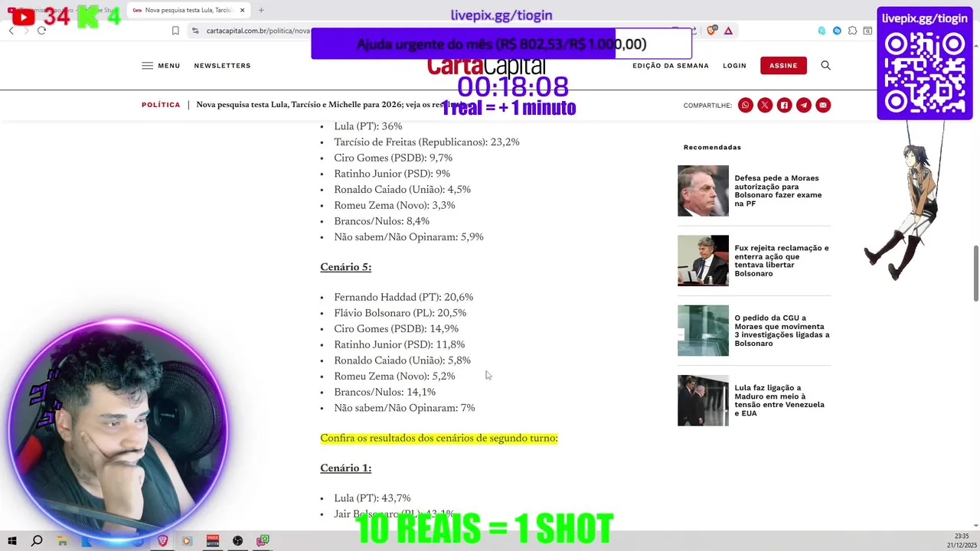
Task: Switch to Brave browser in taskbar
Action: click(162, 541)
